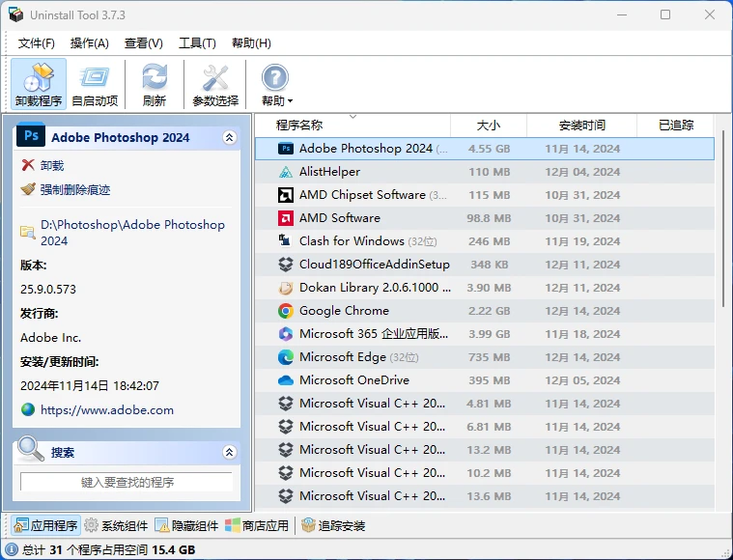Click the AMD Chipset Software icon
The height and width of the screenshot is (560, 733).
pos(286,195)
